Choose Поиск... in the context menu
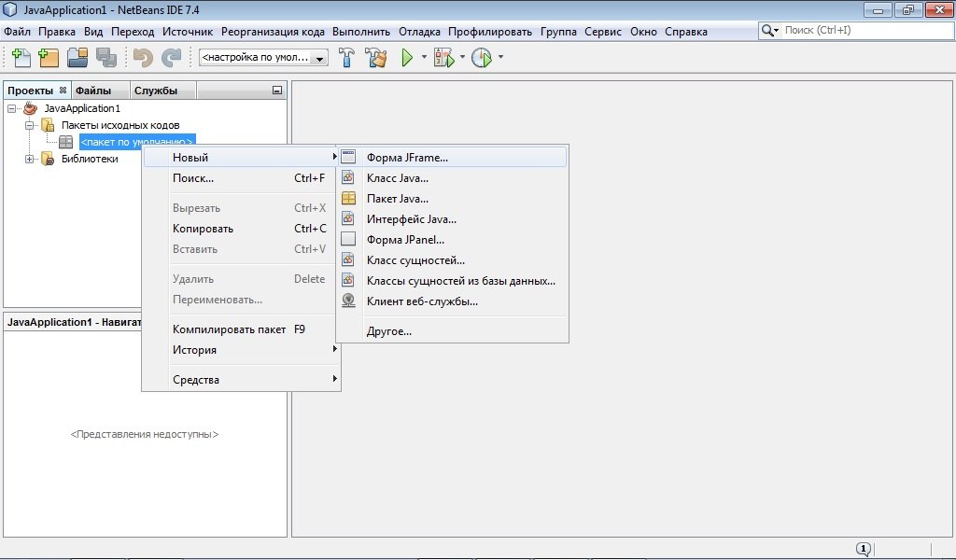 click(x=242, y=178)
